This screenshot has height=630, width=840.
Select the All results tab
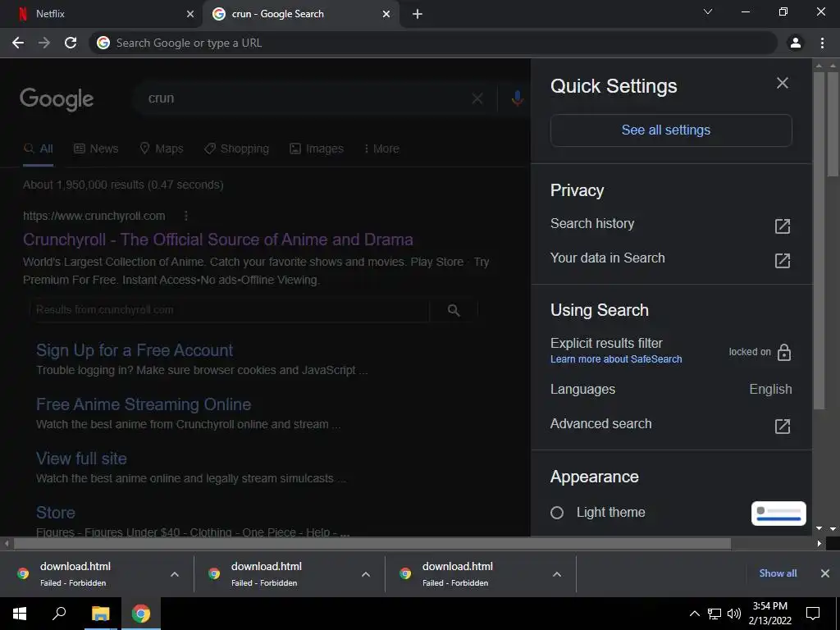click(x=38, y=148)
